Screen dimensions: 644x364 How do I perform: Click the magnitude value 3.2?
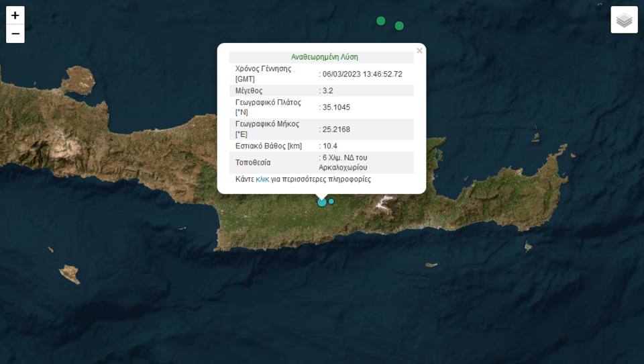(328, 90)
